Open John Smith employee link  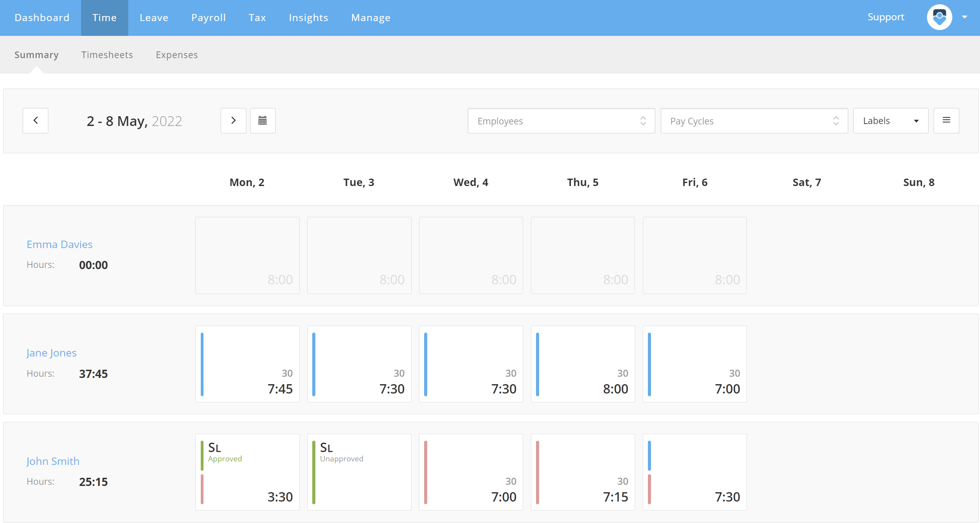pos(53,461)
